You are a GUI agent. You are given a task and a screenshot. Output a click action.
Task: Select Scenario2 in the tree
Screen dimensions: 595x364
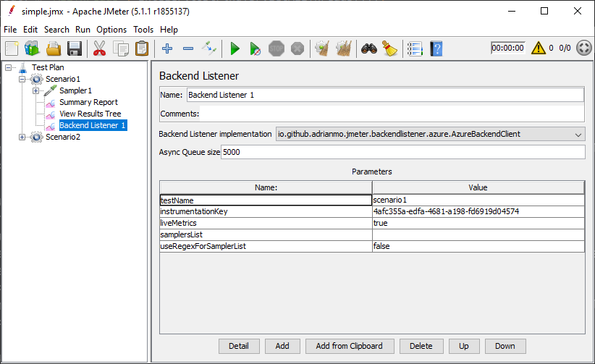[63, 137]
